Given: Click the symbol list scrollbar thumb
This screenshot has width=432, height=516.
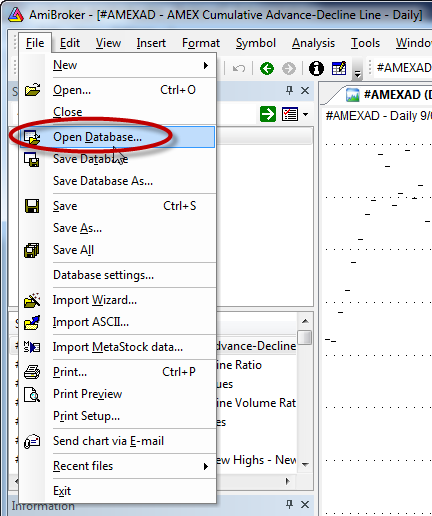Looking at the screenshot, I should click(305, 337).
